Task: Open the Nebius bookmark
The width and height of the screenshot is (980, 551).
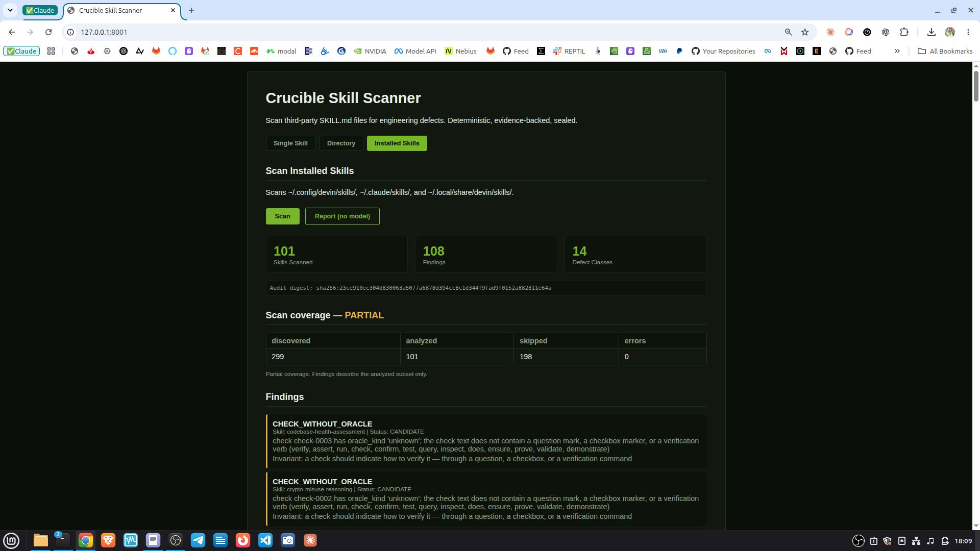Action: [460, 51]
